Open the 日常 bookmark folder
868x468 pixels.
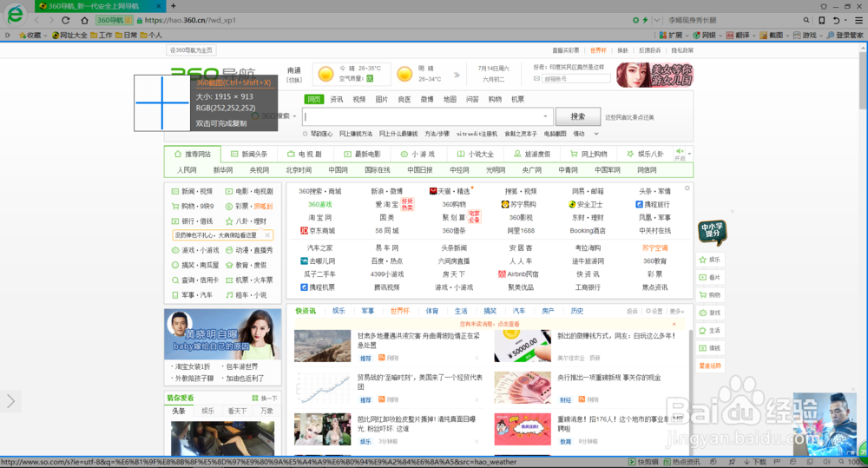[x=127, y=35]
